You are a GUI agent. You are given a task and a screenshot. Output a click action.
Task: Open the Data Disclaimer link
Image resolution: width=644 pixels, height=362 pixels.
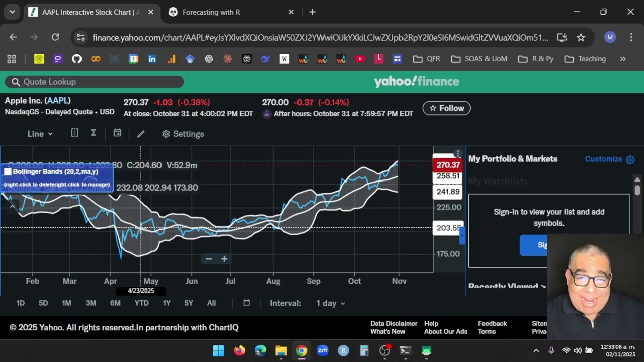[394, 324]
